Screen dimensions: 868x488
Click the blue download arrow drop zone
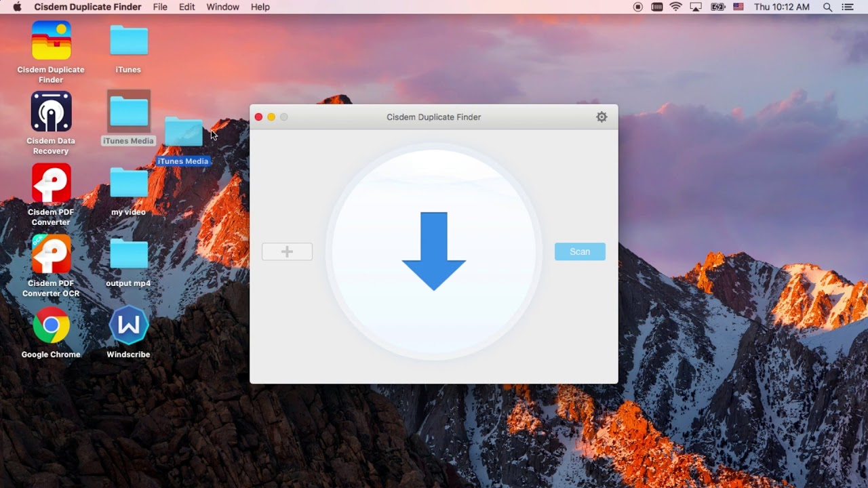click(x=434, y=251)
